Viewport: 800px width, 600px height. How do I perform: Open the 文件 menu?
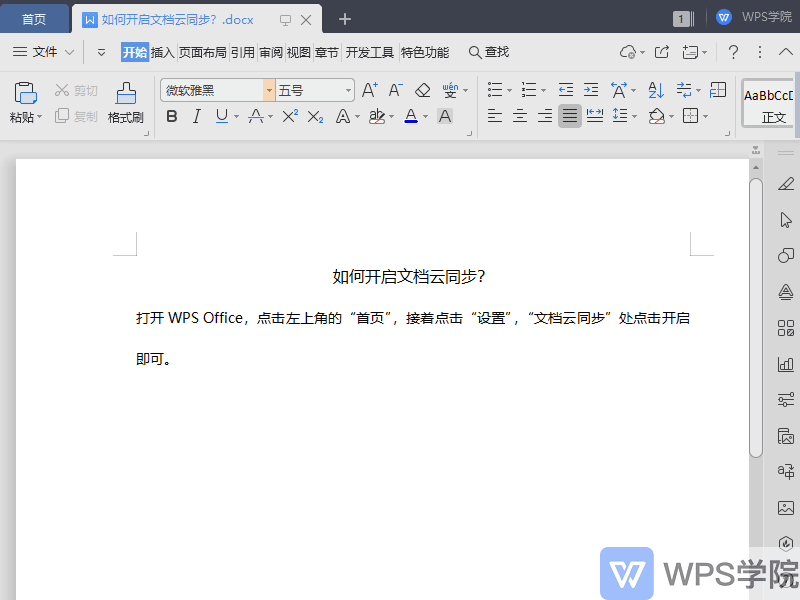click(x=44, y=52)
